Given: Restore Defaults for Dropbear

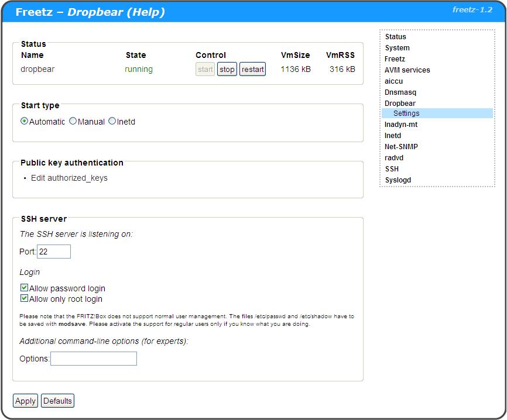Looking at the screenshot, I should [x=57, y=401].
